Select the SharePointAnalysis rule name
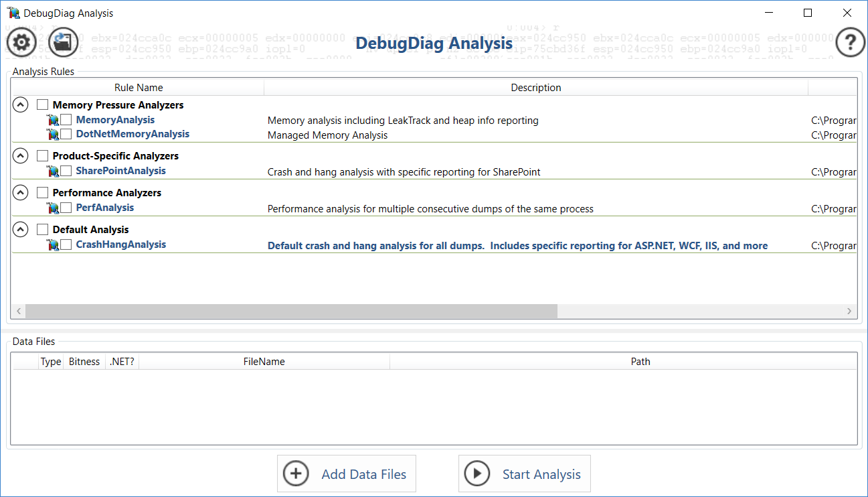 120,171
